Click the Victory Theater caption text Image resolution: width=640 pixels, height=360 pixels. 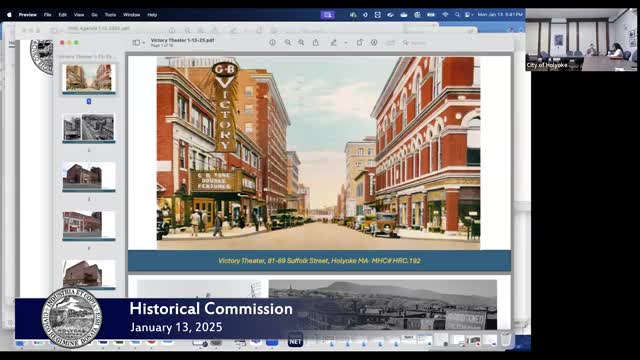pos(319,261)
